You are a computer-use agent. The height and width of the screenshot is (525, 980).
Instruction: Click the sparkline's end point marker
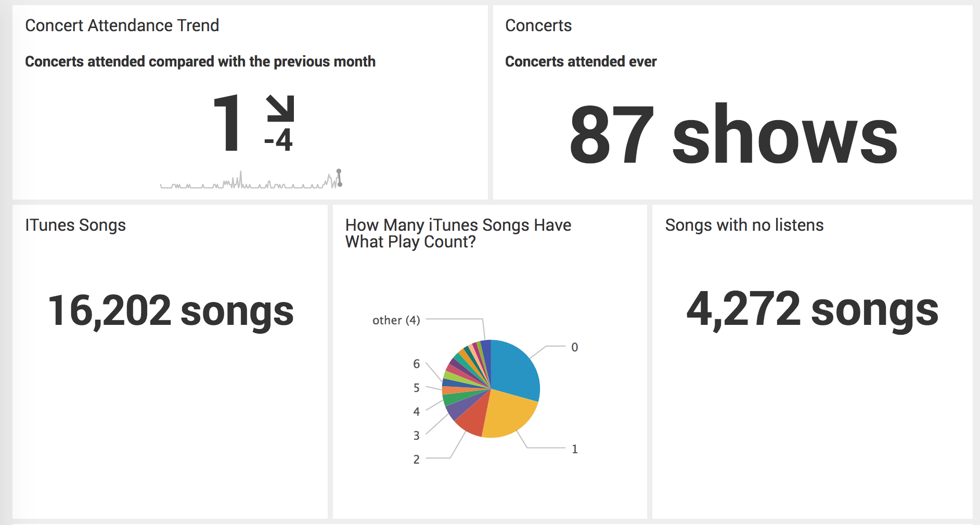[340, 184]
